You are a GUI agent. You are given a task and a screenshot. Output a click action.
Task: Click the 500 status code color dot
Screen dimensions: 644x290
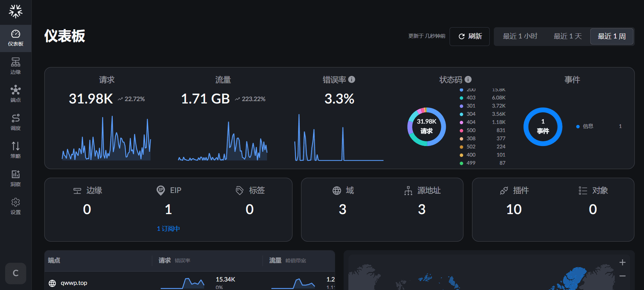(x=461, y=130)
